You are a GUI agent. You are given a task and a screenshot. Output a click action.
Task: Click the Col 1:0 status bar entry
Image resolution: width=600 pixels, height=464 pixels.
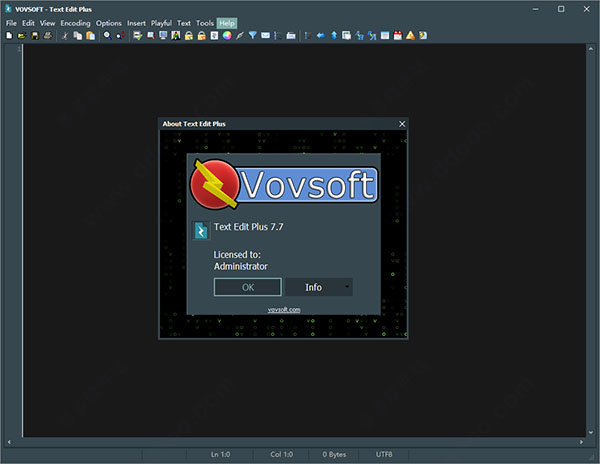[281, 454]
